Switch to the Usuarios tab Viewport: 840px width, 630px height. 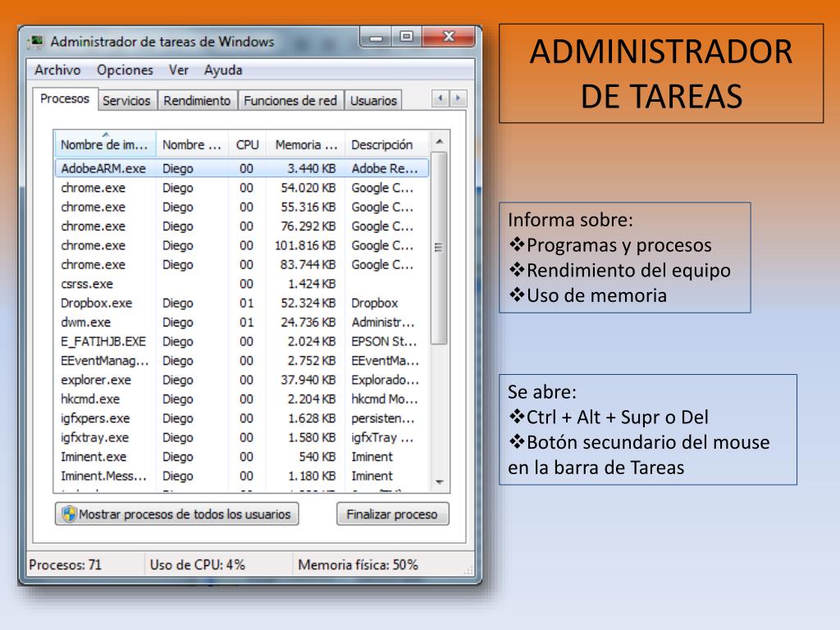pos(373,101)
